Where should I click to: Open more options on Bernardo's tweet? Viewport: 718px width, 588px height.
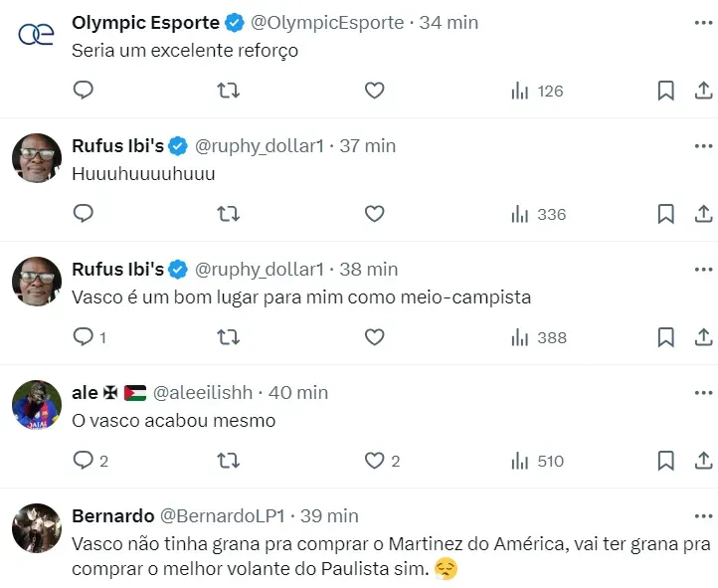tap(702, 515)
